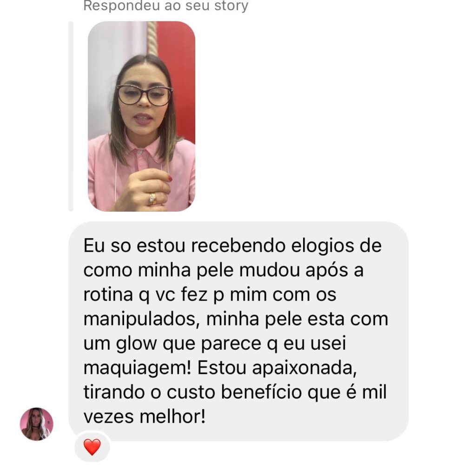The width and height of the screenshot is (476, 473).
Task: Tap the word 'glow' in the message
Action: (136, 344)
